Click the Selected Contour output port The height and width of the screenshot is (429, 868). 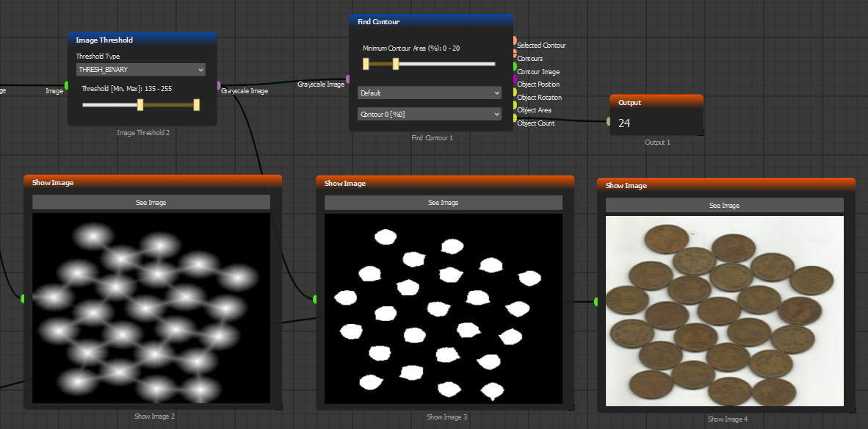point(515,41)
